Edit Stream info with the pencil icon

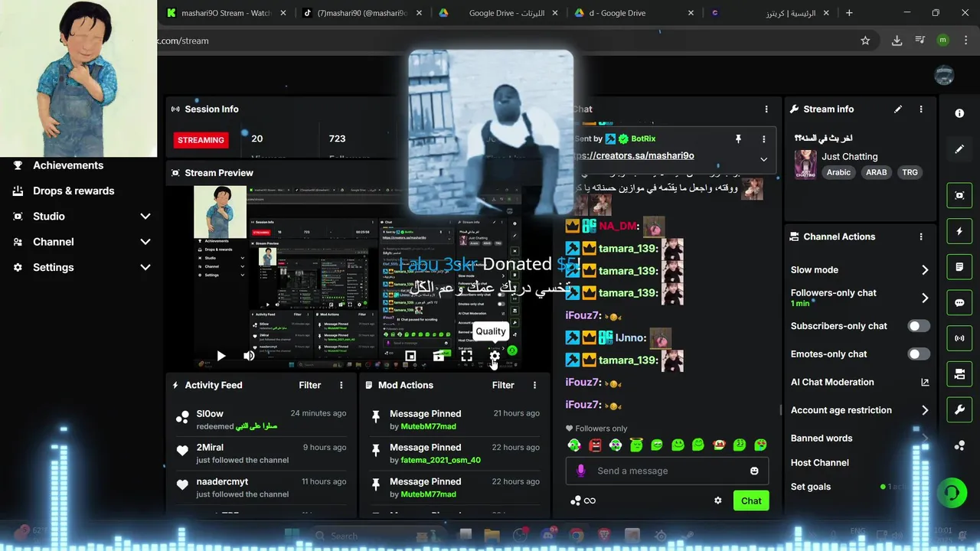pos(898,109)
